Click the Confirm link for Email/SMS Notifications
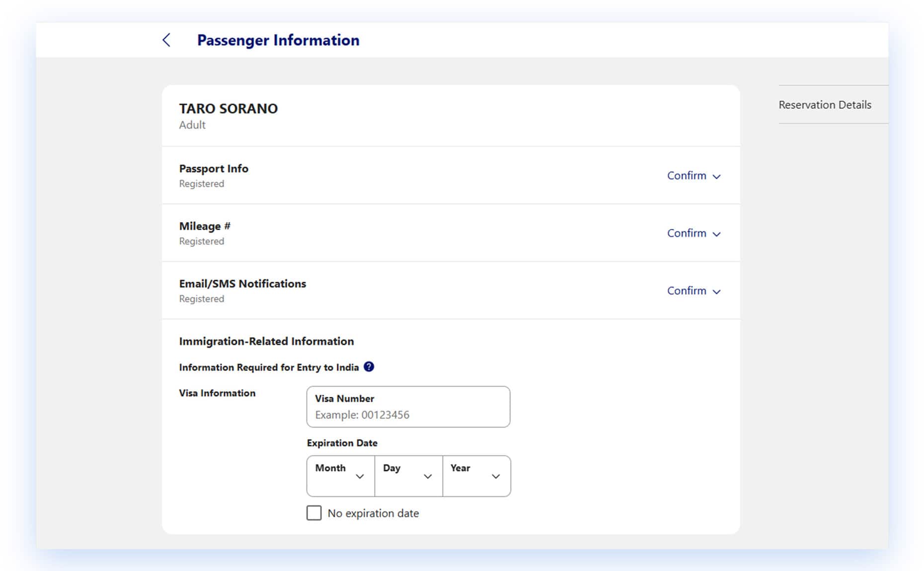The height and width of the screenshot is (571, 924). [x=687, y=291]
